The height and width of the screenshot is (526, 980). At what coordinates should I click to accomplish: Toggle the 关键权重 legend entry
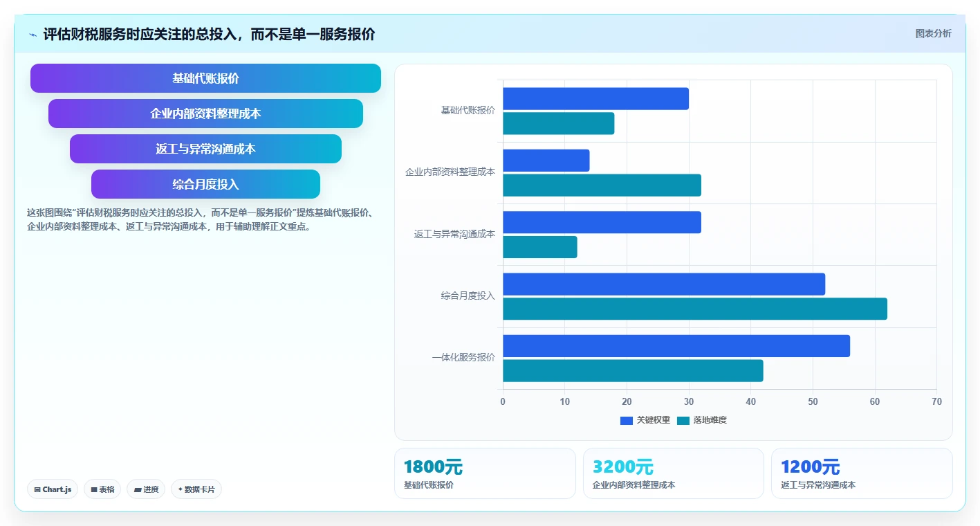(x=645, y=420)
